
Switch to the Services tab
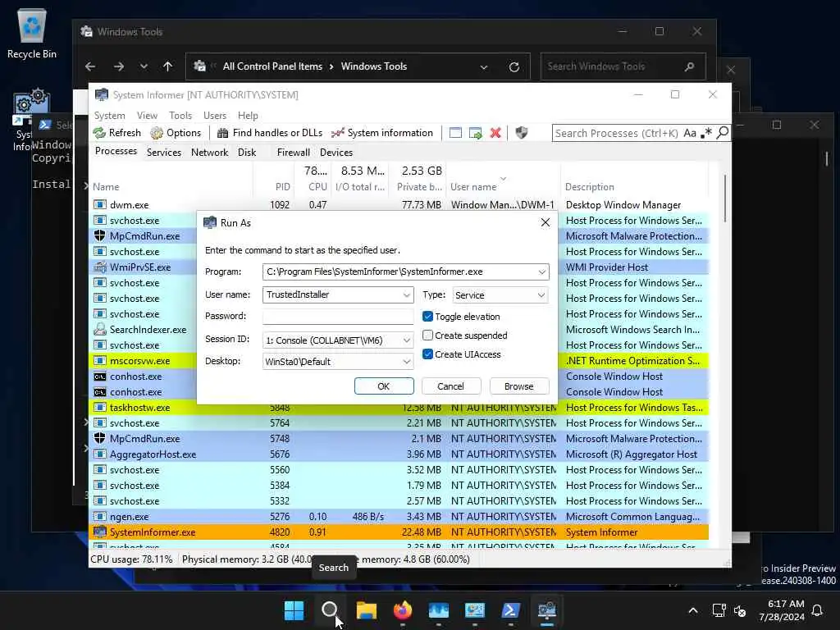click(164, 153)
